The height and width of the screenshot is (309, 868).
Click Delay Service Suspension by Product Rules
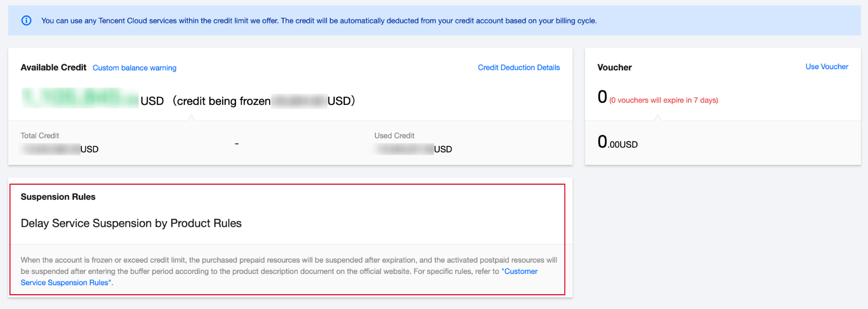tap(131, 223)
